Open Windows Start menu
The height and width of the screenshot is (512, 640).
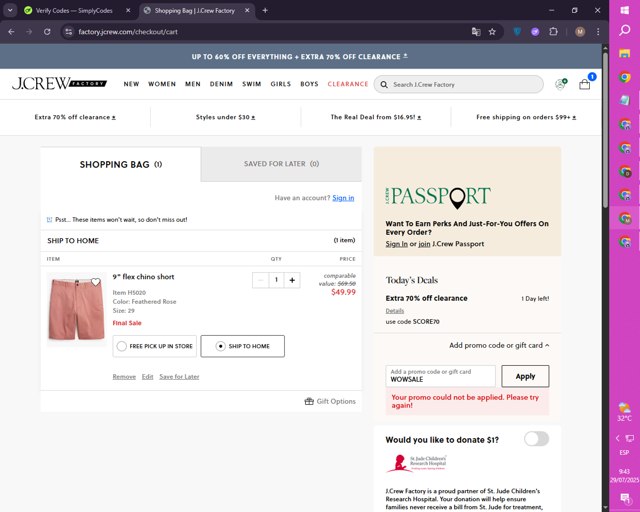tap(624, 11)
